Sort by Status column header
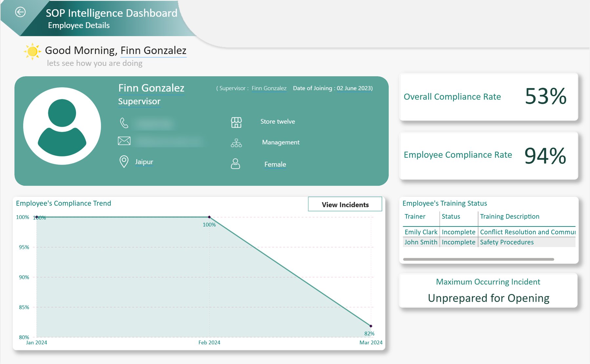The width and height of the screenshot is (590, 364). 451,216
